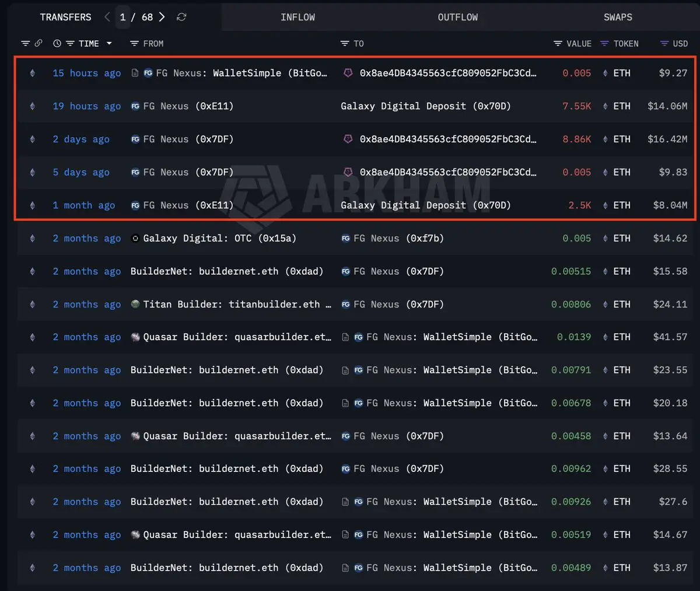Click contract document icon in the $13.87 row

pyautogui.click(x=345, y=568)
